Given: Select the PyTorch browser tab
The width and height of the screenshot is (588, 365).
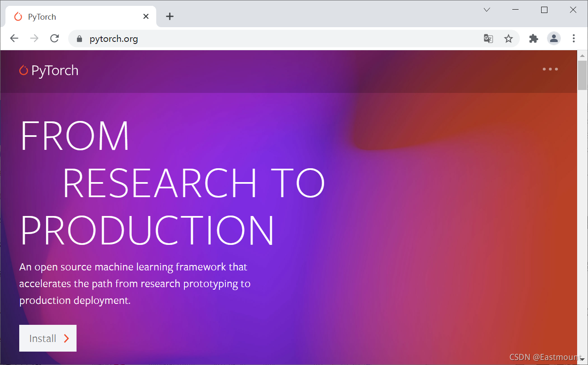Looking at the screenshot, I should tap(81, 17).
